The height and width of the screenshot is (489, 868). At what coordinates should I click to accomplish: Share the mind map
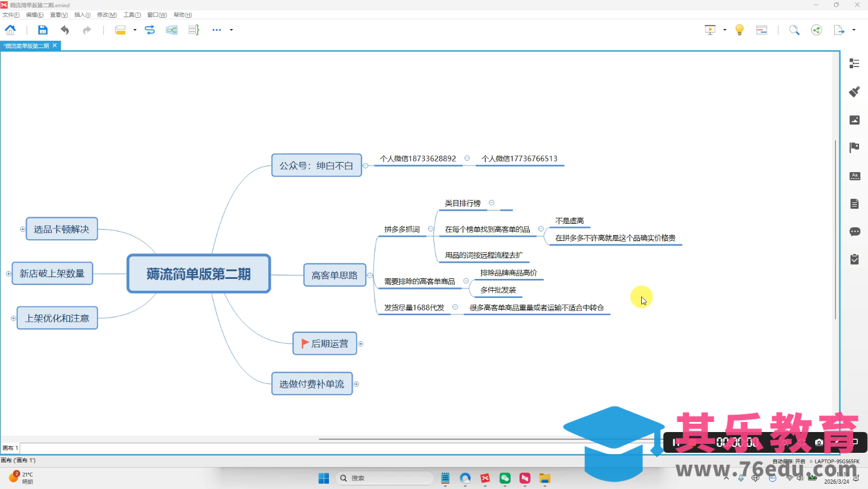816,30
